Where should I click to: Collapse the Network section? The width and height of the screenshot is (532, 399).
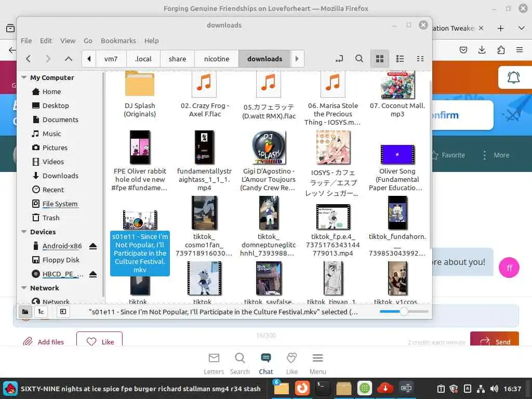click(x=24, y=288)
